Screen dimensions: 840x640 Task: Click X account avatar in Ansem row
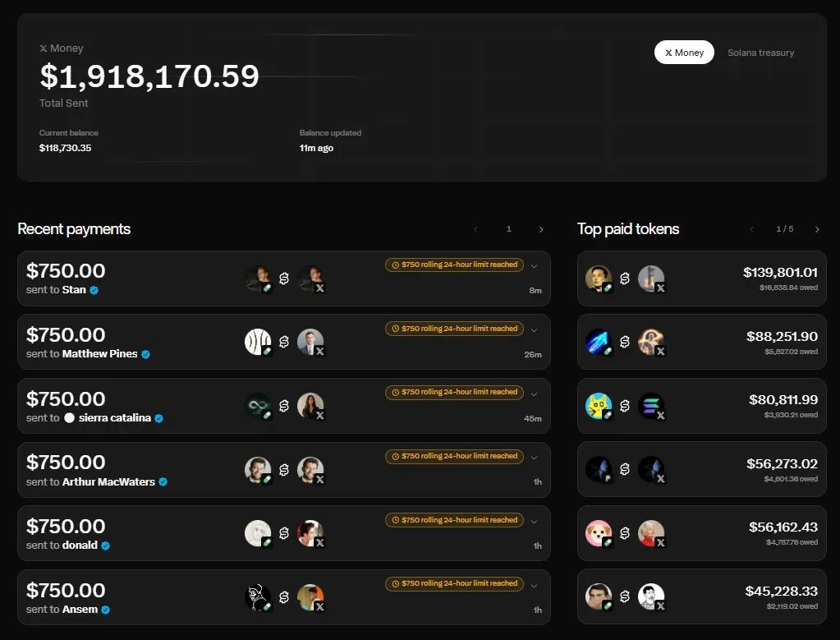point(310,597)
